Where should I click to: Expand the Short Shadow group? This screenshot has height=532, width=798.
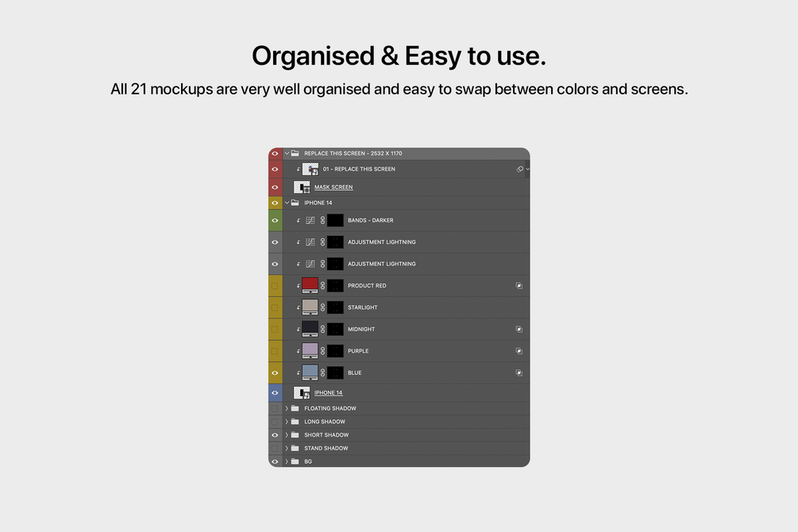point(287,435)
